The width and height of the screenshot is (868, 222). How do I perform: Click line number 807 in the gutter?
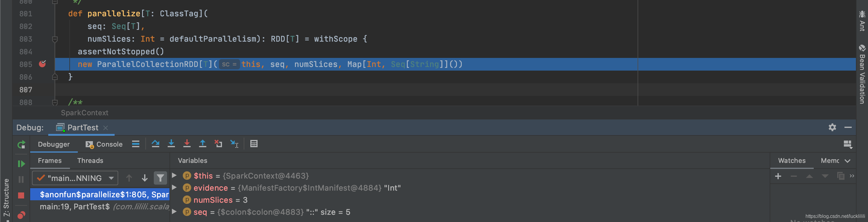[26, 90]
